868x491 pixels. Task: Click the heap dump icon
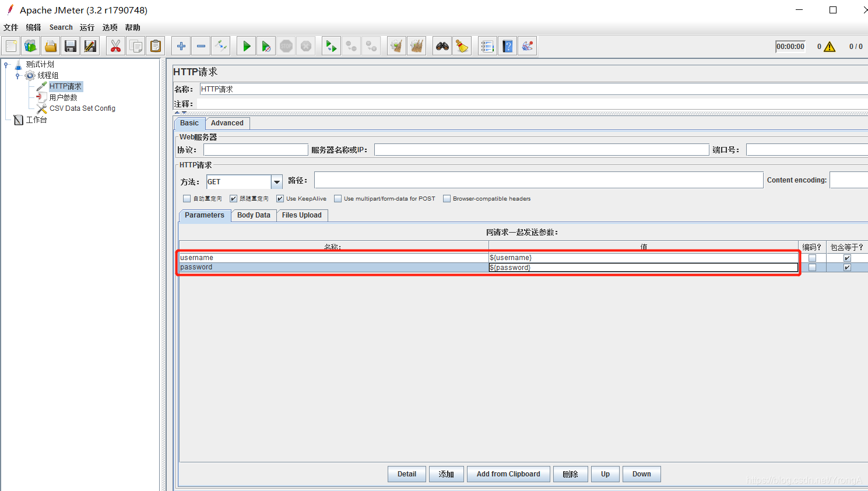pyautogui.click(x=528, y=46)
